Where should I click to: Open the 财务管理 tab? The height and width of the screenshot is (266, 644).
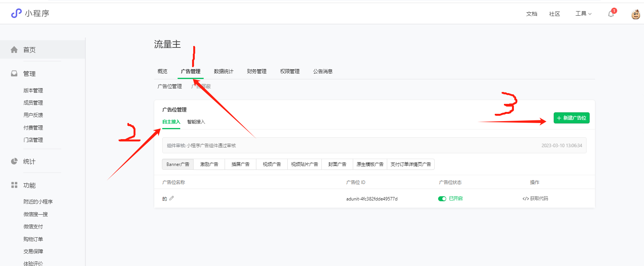(256, 71)
